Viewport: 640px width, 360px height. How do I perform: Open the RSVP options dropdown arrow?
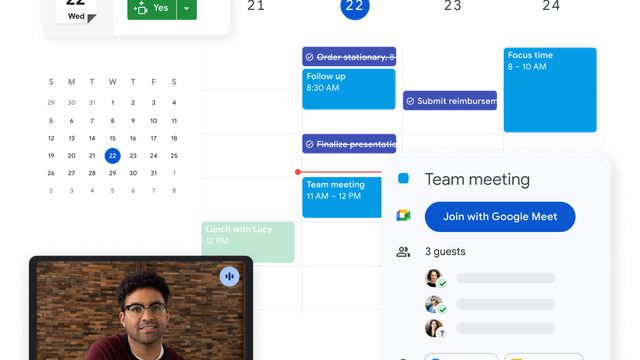coord(187,8)
